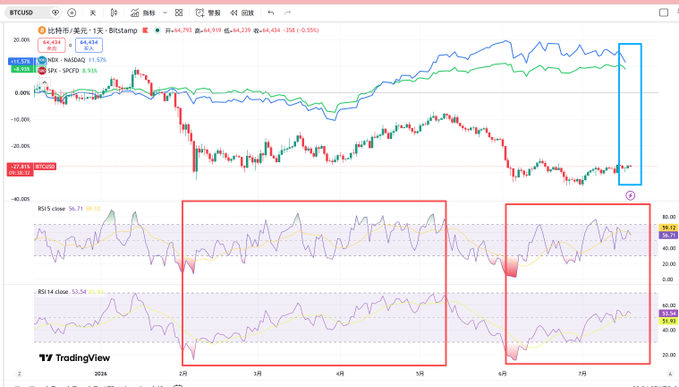The image size is (679, 387).
Task: Create an alert with the 警报 button
Action: pos(208,13)
